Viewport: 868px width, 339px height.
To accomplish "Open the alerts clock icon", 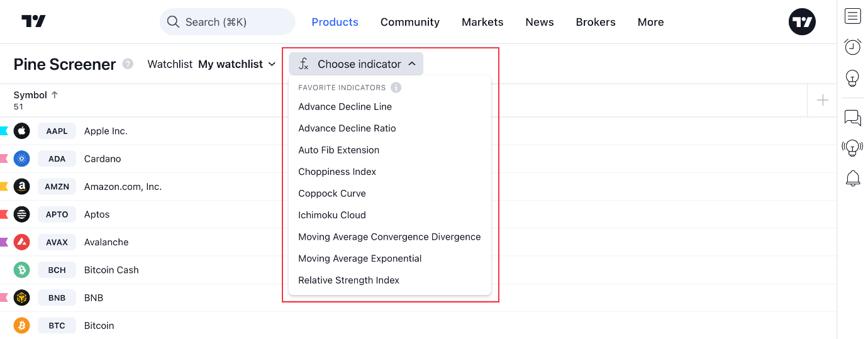I will click(x=852, y=47).
